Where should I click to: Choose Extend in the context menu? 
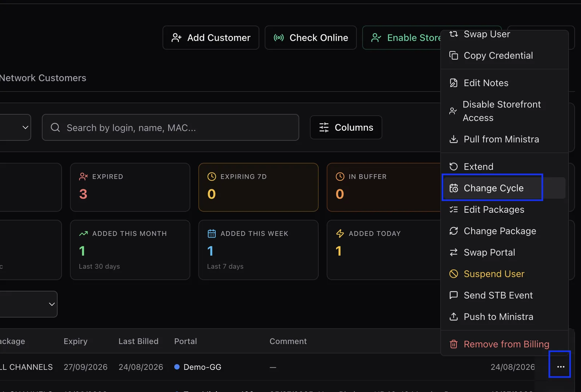[504, 167]
